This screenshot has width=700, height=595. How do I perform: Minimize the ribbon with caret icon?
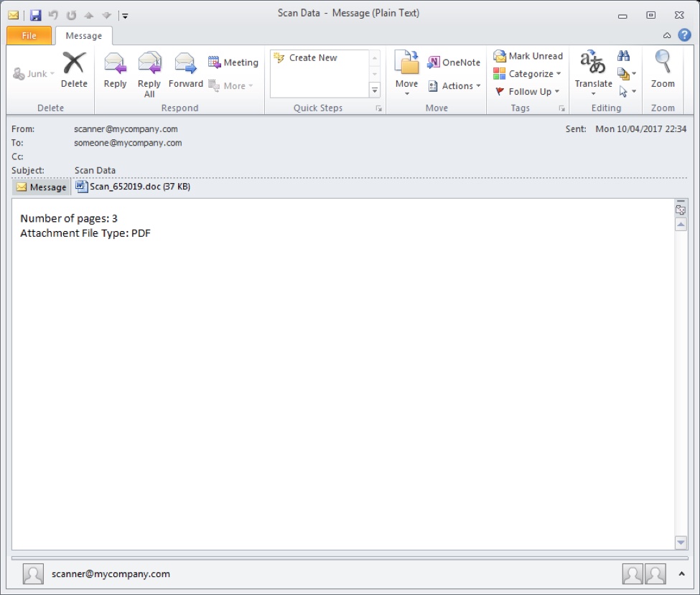(667, 36)
